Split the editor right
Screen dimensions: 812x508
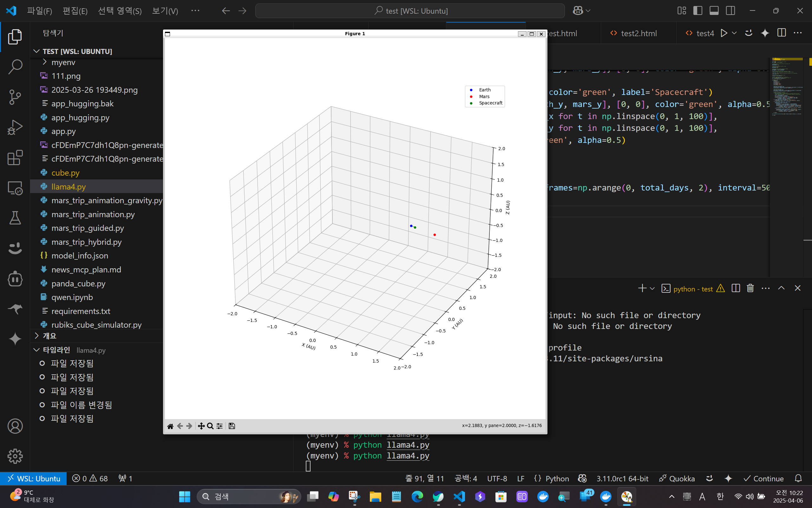pyautogui.click(x=782, y=33)
